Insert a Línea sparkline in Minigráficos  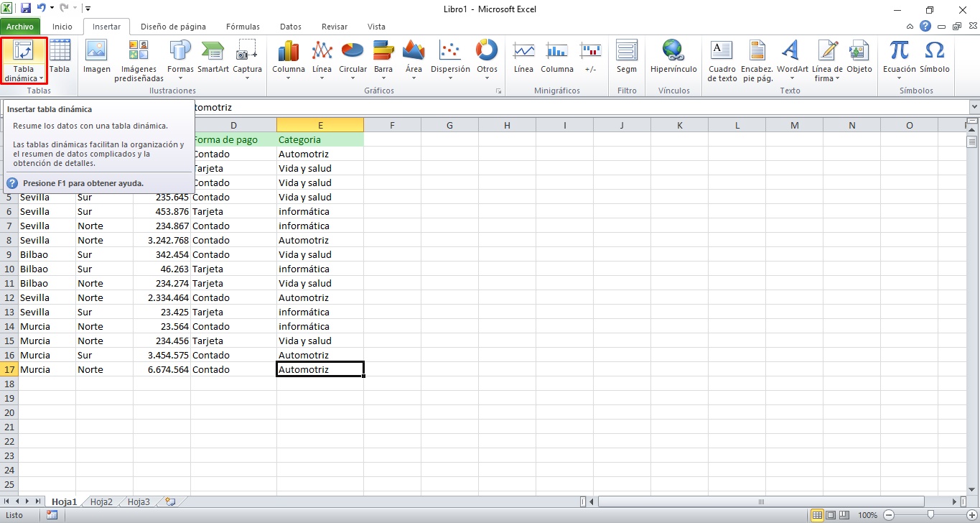[523, 57]
